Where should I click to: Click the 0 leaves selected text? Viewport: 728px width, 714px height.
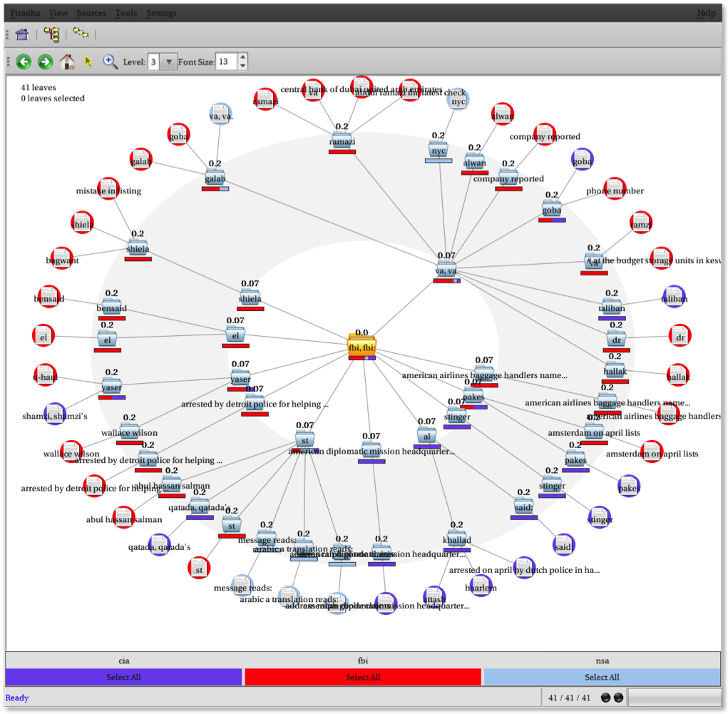(x=53, y=98)
